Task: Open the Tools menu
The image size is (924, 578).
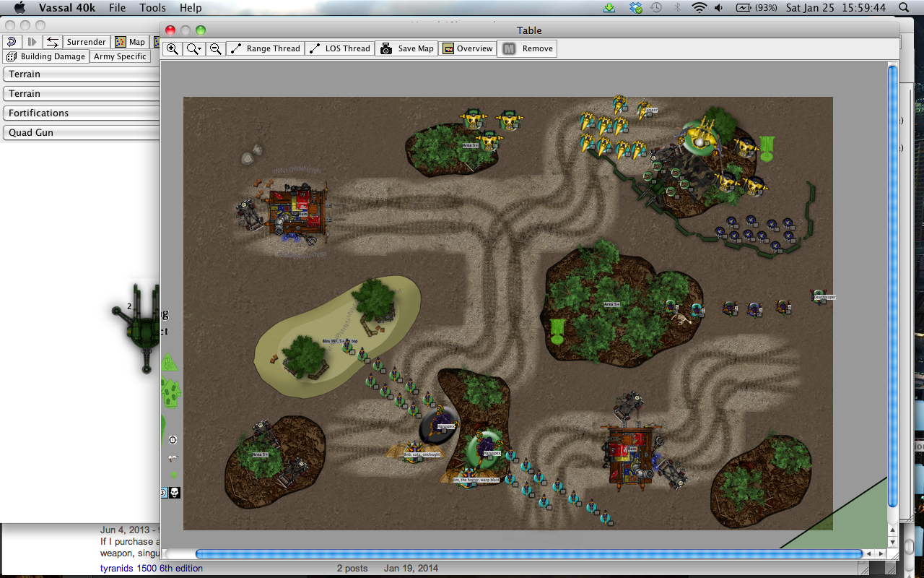Action: tap(152, 8)
